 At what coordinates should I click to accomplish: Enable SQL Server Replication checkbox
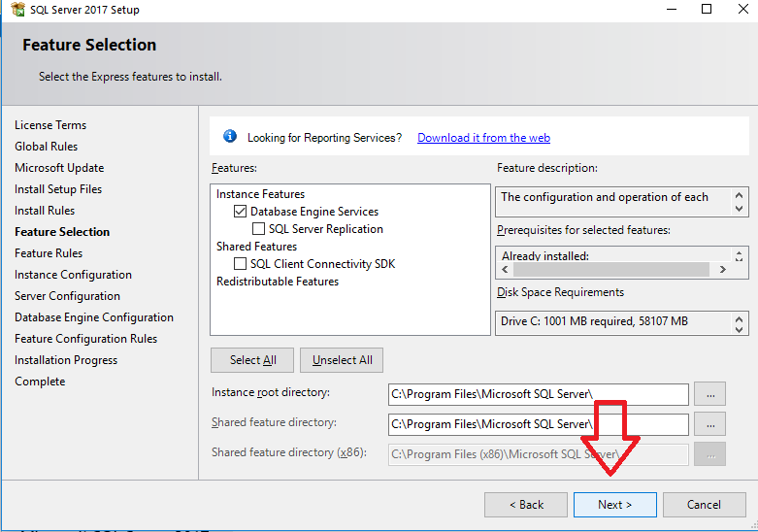259,229
